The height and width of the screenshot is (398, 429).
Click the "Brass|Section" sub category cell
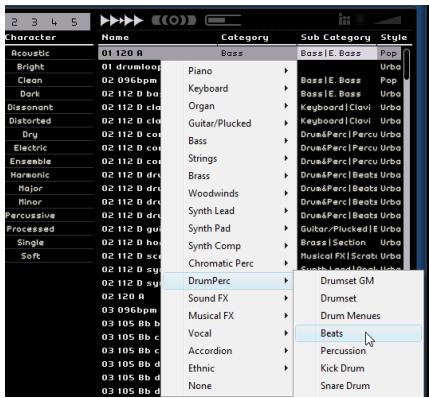(x=333, y=242)
